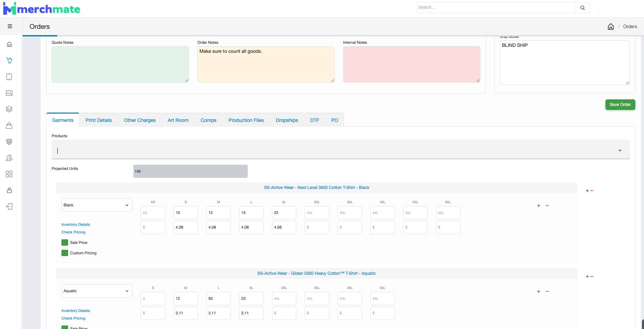Click the Black shirt XS quantity field
644x329 pixels.
click(x=153, y=213)
